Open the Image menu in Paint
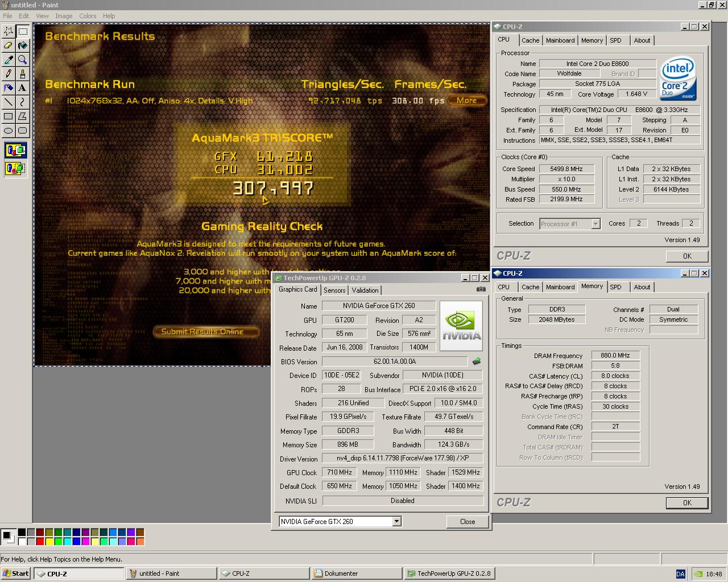This screenshot has height=582, width=728. pos(64,16)
